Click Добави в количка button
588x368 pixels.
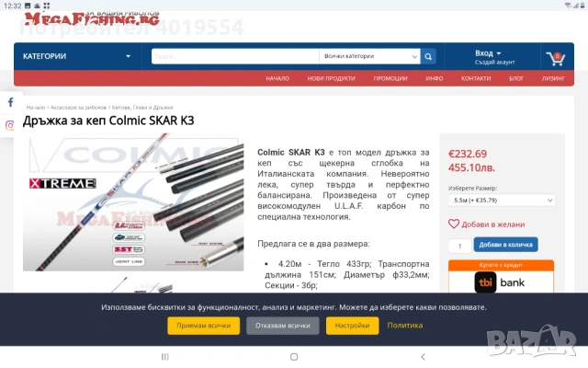(x=505, y=245)
